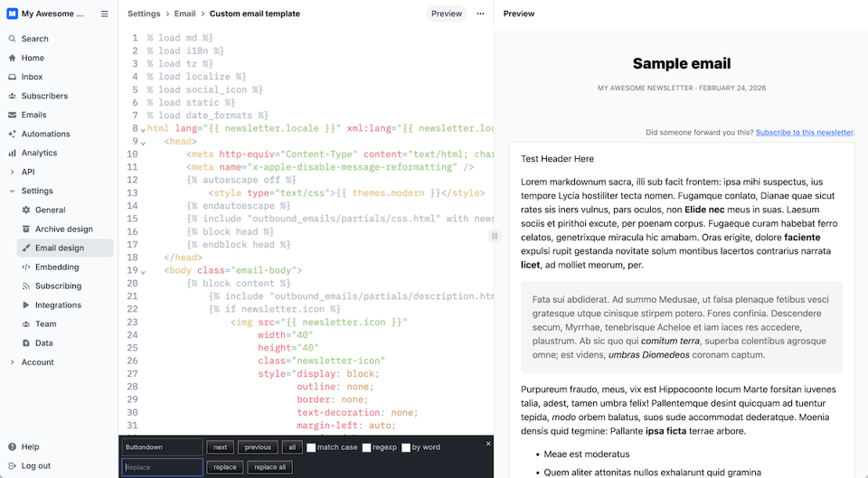Screen dimensions: 868x478
Task: Select the Subscribers people icon
Action: (x=13, y=96)
